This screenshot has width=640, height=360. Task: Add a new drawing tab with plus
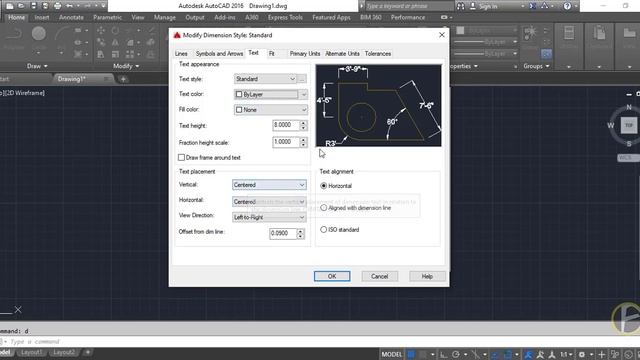coord(123,79)
